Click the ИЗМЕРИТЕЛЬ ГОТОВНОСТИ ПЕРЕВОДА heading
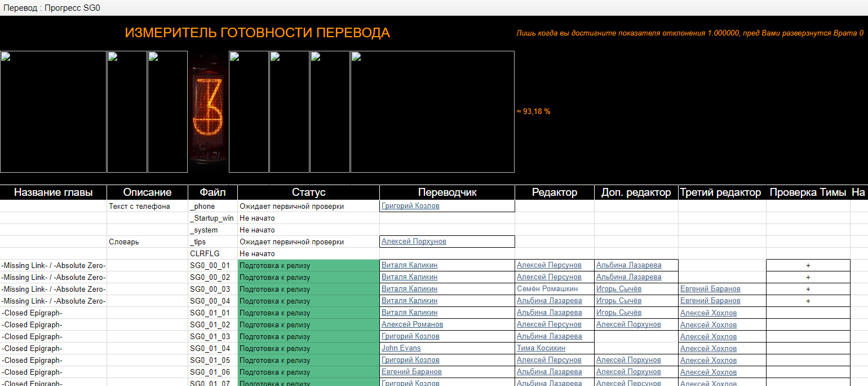 click(257, 33)
